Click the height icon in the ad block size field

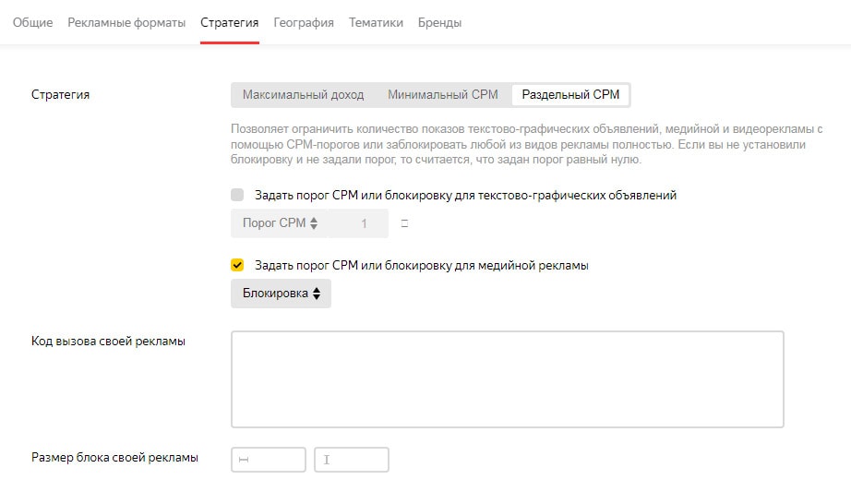[327, 460]
